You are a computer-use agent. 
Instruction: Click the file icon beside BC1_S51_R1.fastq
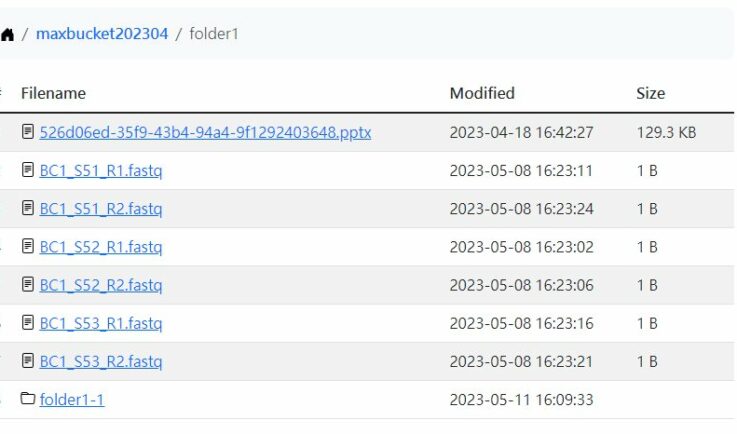click(x=28, y=170)
